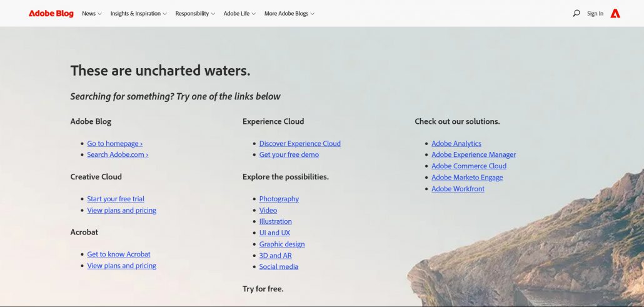The width and height of the screenshot is (644, 307).
Task: Open the Insights & Inspiration dropdown
Action: coord(138,13)
